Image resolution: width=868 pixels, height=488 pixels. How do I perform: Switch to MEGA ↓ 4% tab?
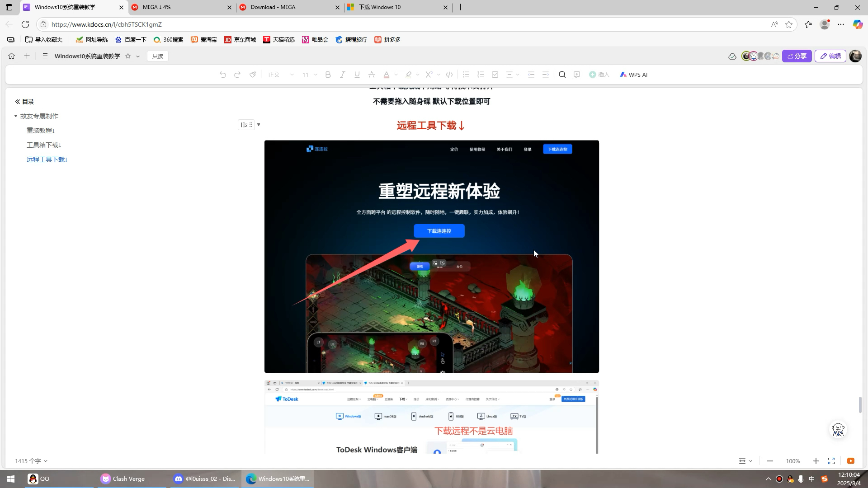coord(182,7)
